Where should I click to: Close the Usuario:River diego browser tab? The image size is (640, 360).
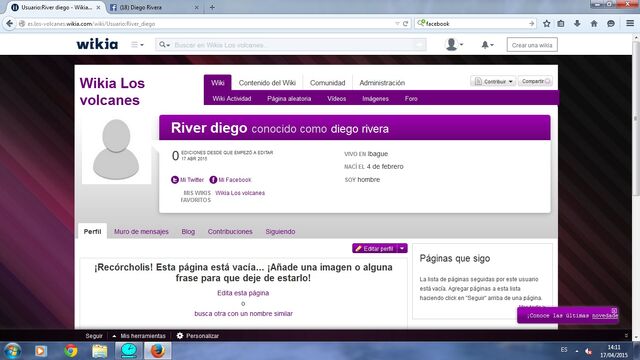[x=98, y=7]
